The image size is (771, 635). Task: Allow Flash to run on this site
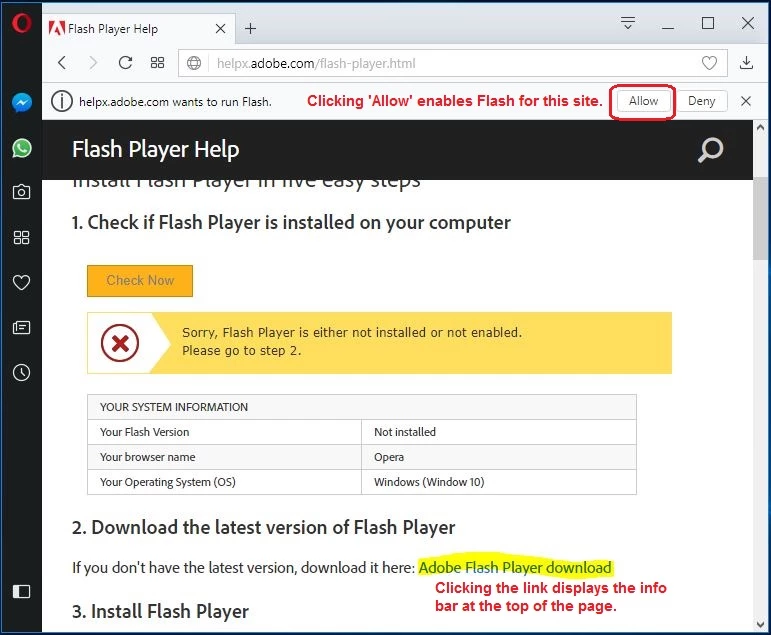(x=643, y=101)
